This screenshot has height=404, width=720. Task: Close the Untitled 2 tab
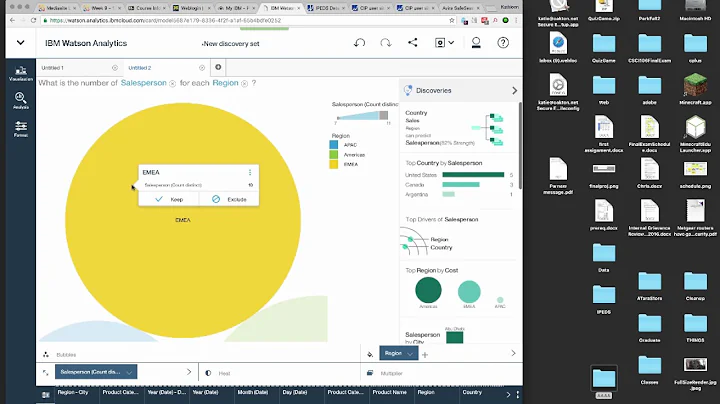tap(202, 67)
